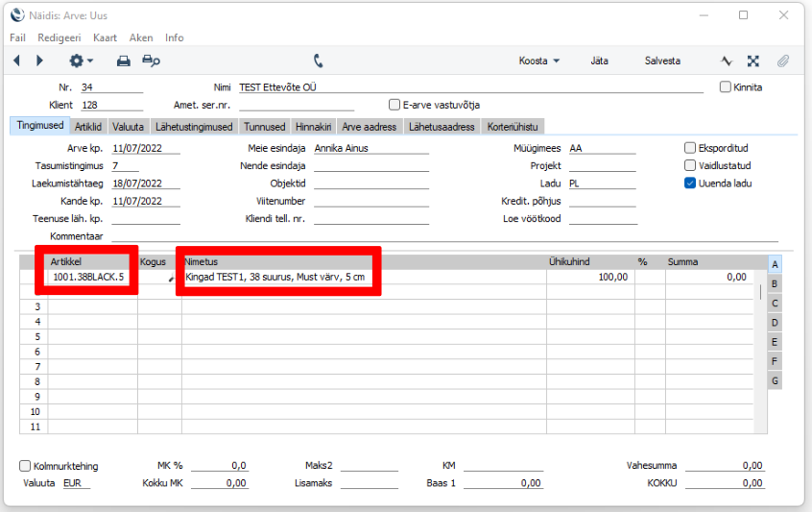Select row flip B

pyautogui.click(x=775, y=284)
